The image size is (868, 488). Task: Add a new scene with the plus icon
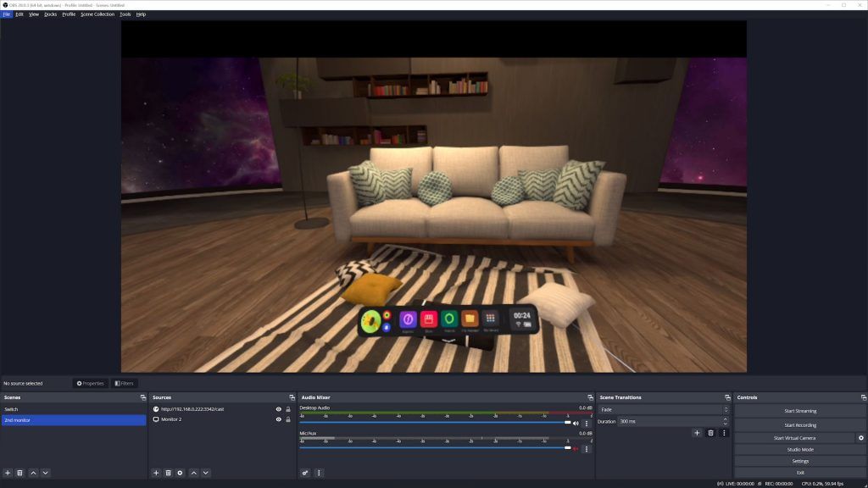[x=8, y=473]
